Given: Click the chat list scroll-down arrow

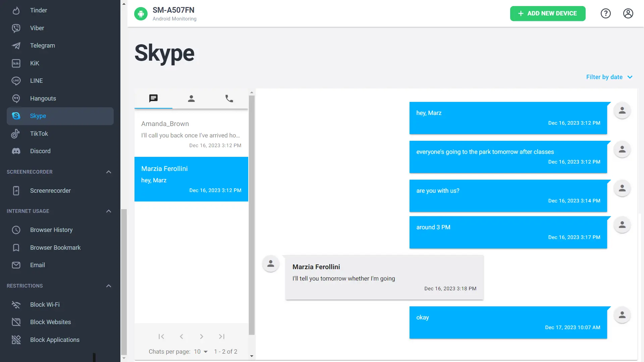Looking at the screenshot, I should point(252,356).
